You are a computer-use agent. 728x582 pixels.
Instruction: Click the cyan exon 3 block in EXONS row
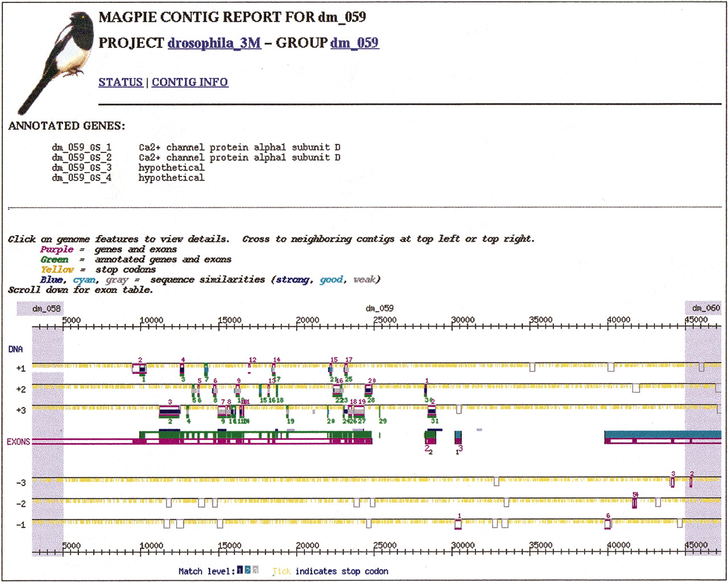(x=458, y=436)
